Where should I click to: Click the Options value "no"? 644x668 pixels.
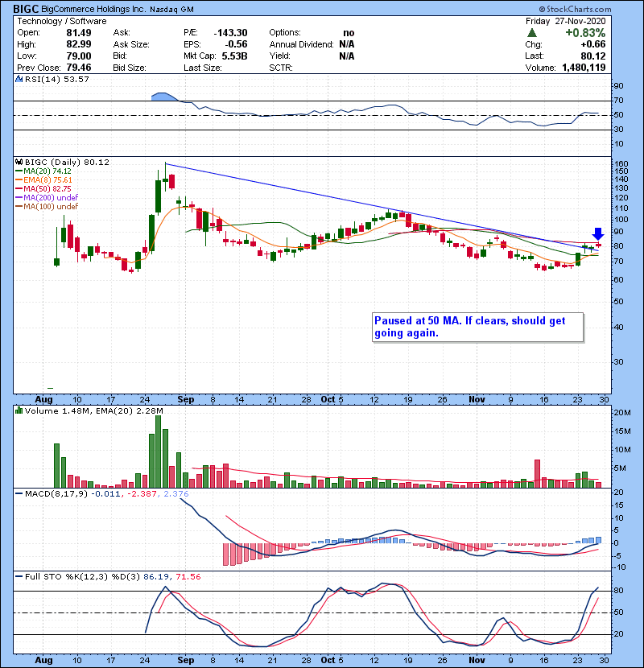pos(349,33)
